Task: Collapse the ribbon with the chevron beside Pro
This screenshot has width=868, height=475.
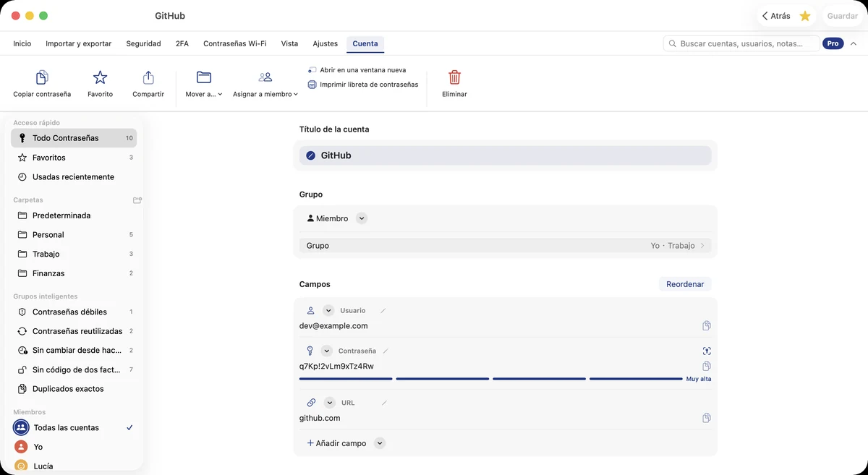Action: tap(854, 43)
